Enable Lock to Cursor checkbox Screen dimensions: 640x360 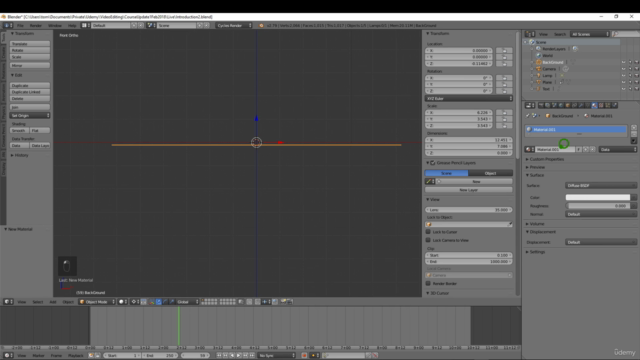428,232
